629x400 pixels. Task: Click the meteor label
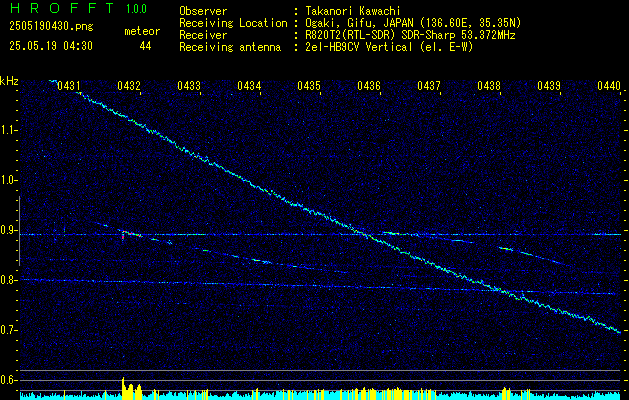tap(142, 31)
